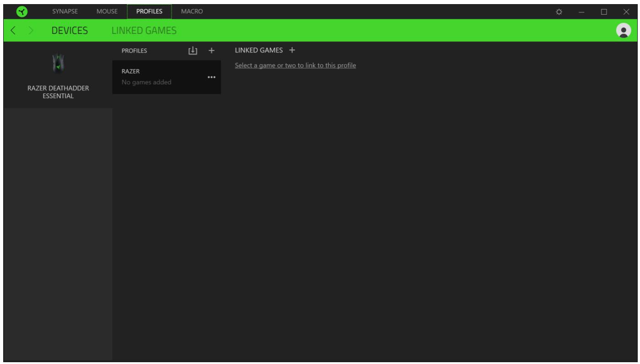640x364 pixels.
Task: Select the DeathAdder mouse image
Action: point(57,65)
